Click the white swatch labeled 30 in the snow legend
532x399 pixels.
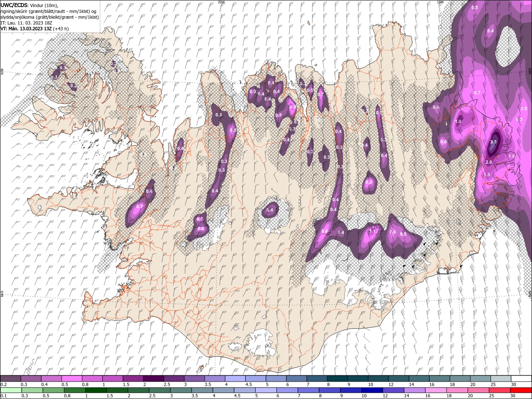(x=521, y=379)
